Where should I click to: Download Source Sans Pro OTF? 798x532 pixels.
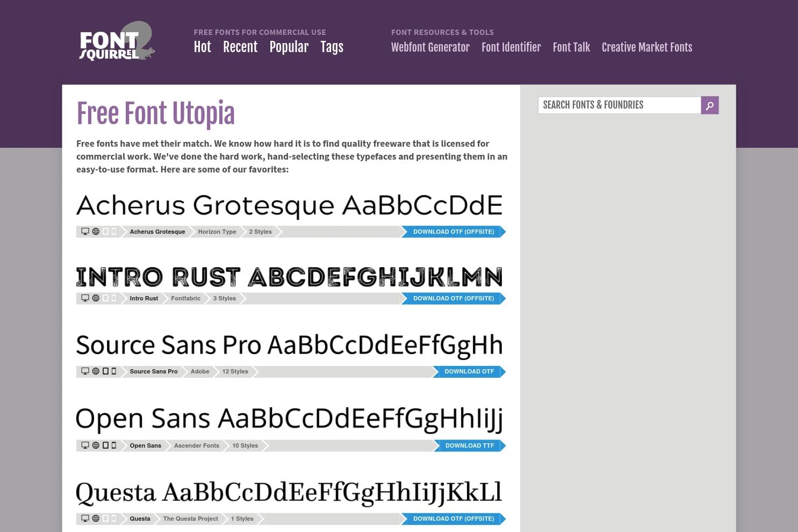tap(469, 371)
